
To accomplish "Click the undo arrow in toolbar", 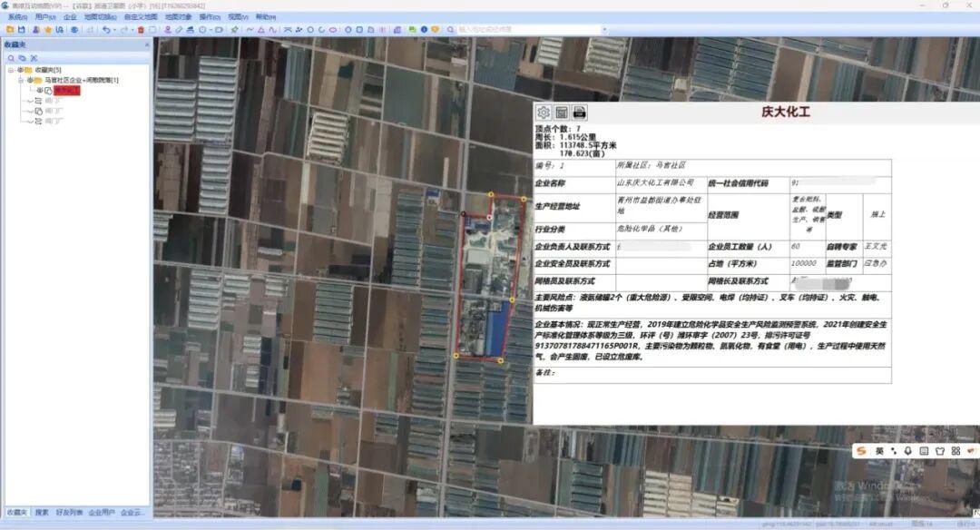I will (x=105, y=30).
